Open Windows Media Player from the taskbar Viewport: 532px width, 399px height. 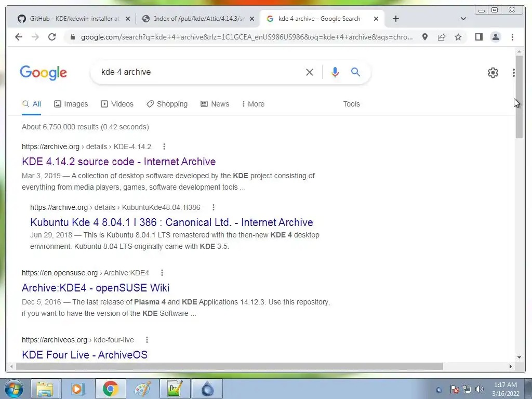tap(77, 389)
